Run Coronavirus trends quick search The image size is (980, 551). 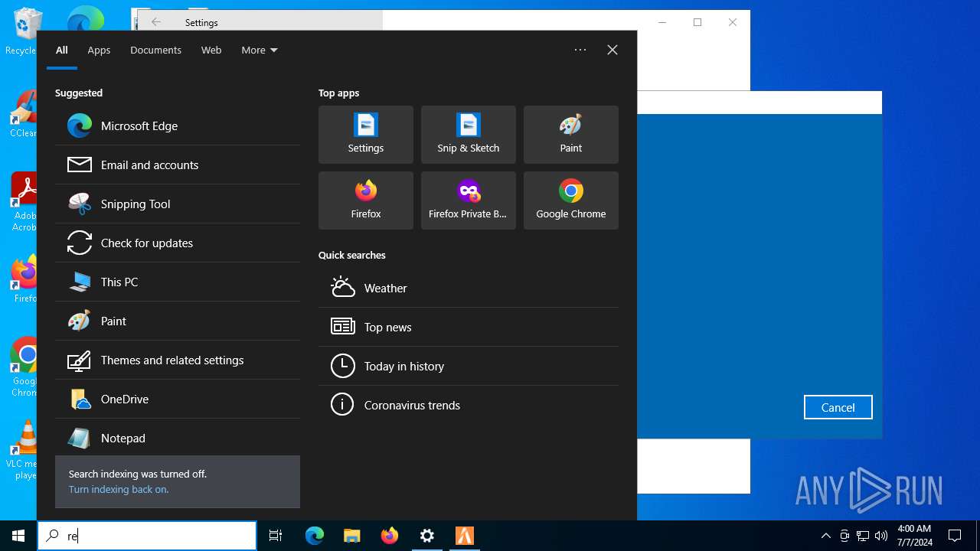469,405
